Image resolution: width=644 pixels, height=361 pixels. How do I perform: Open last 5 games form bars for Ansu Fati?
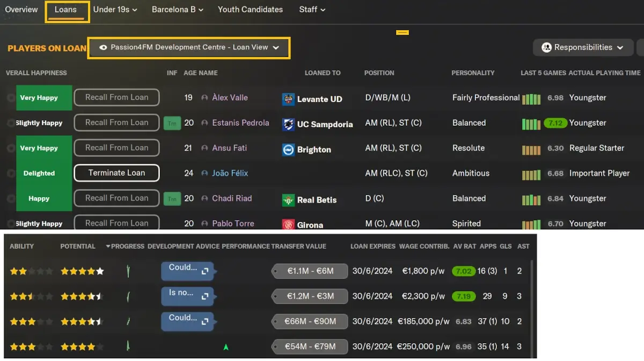point(531,149)
